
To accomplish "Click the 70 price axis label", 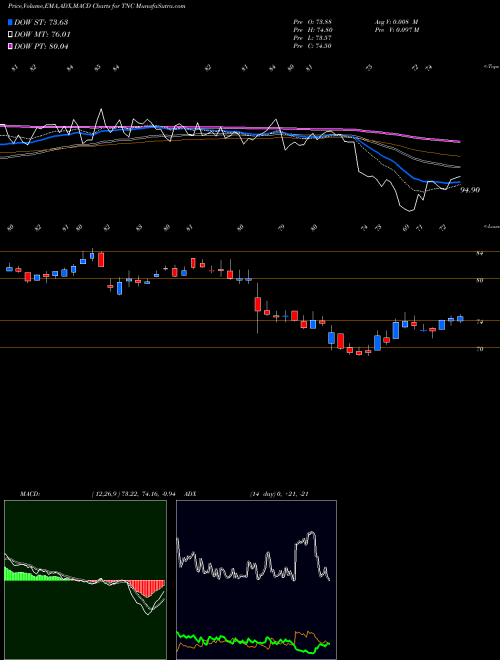I will point(480,349).
